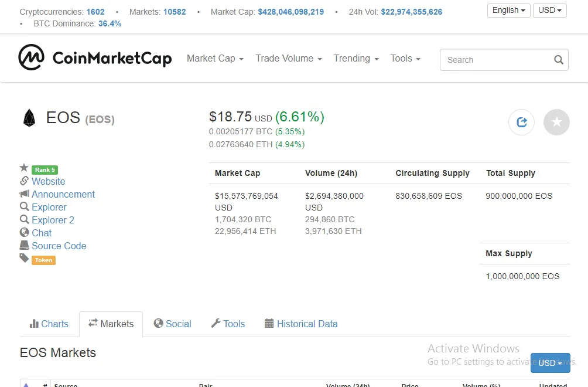Click the drive icon beside Source Code
The height and width of the screenshot is (387, 588).
click(24, 245)
